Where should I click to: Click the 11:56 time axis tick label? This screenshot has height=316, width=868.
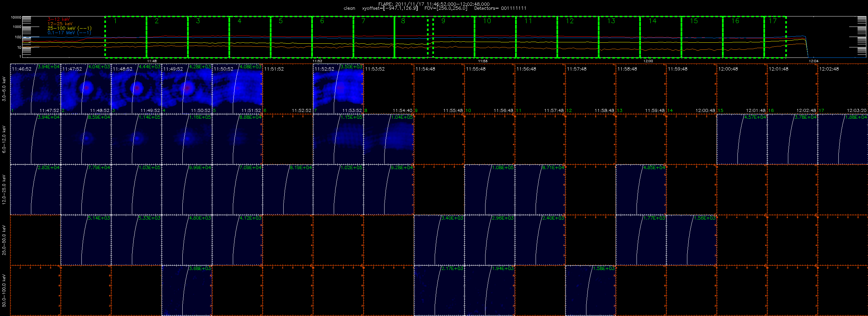pos(483,61)
